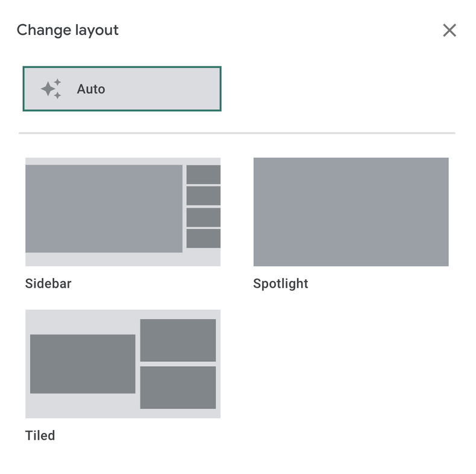The width and height of the screenshot is (476, 474).
Task: Select the Tiled layout thumbnail
Action: (122, 364)
